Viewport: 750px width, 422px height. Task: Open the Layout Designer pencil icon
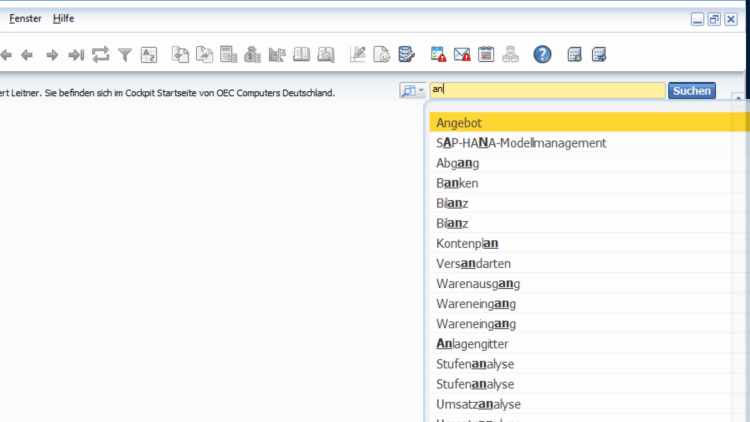tap(357, 55)
